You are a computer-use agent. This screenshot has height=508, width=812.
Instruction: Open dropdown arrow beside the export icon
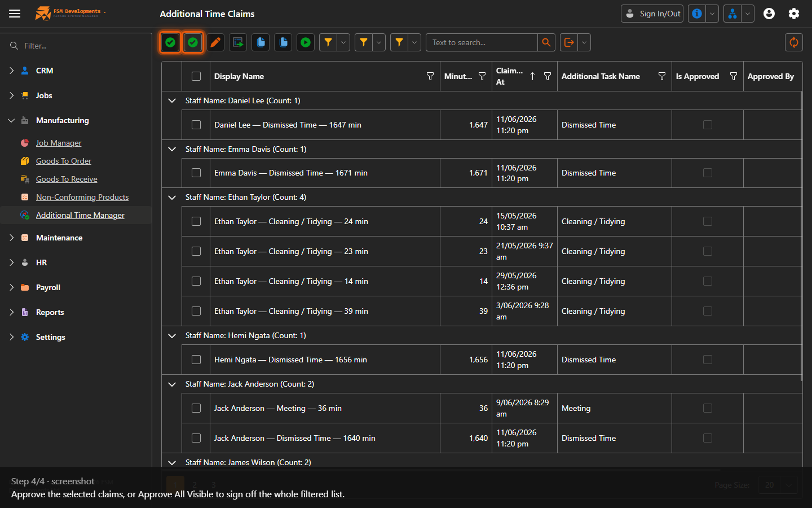[584, 42]
